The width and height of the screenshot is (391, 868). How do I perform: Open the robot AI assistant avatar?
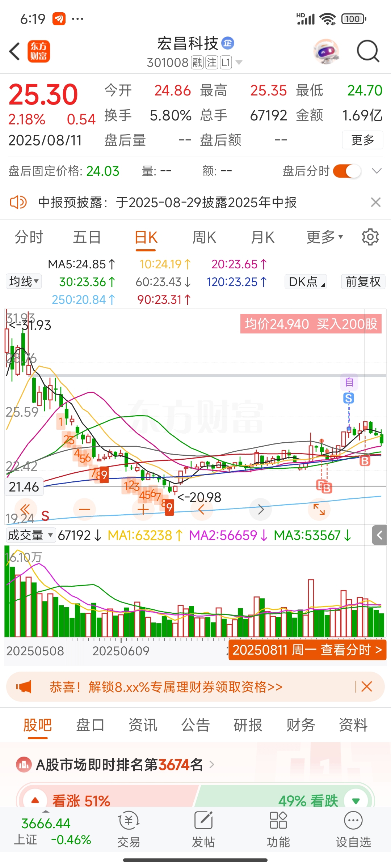(326, 51)
